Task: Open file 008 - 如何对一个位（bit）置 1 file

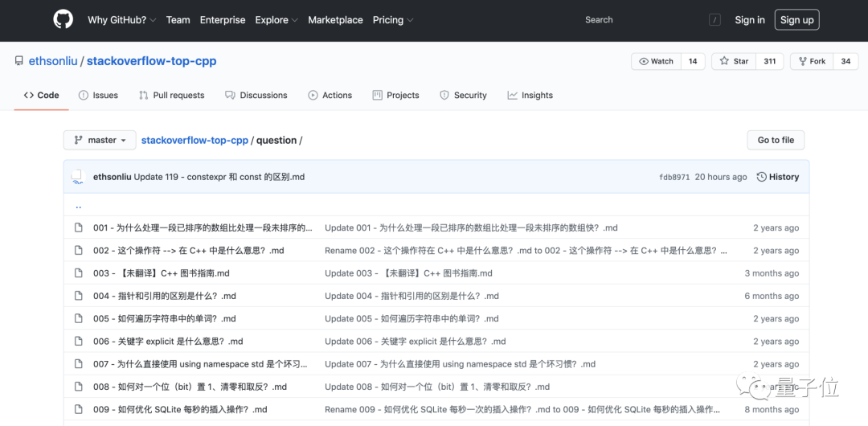Action: [190, 387]
